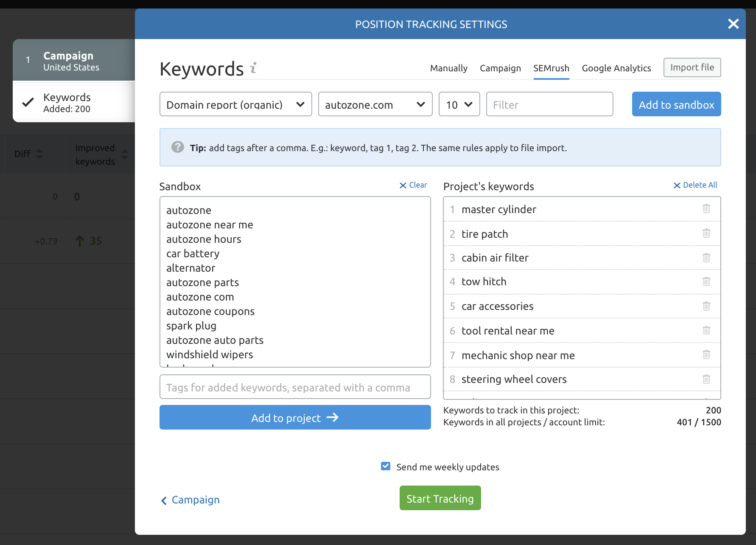Trash the 'tool rental near me' keyword

click(706, 330)
